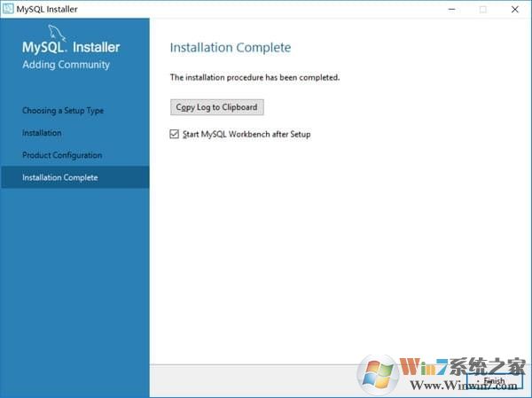Click the Installation Complete heading
Image resolution: width=532 pixels, height=398 pixels.
[x=231, y=48]
